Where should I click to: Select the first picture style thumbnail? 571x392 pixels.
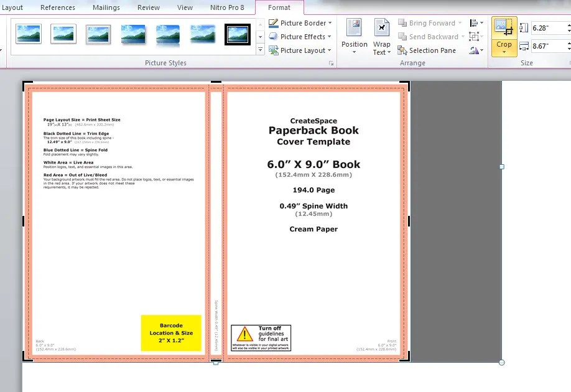29,34
